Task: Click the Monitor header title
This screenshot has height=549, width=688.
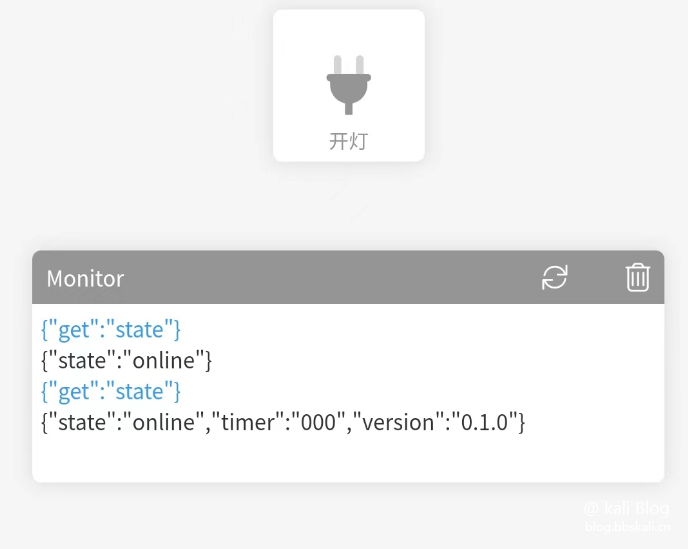Action: pos(86,279)
